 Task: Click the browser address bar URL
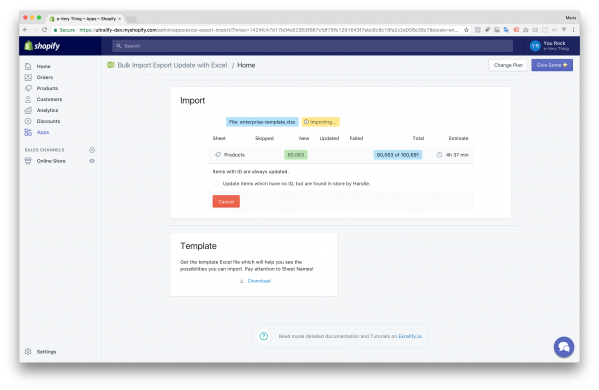(x=269, y=30)
